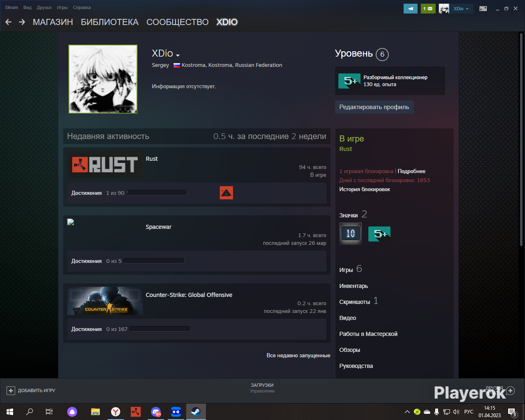This screenshot has width=525, height=420.
Task: Open Discord from the taskbar
Action: coord(156,412)
